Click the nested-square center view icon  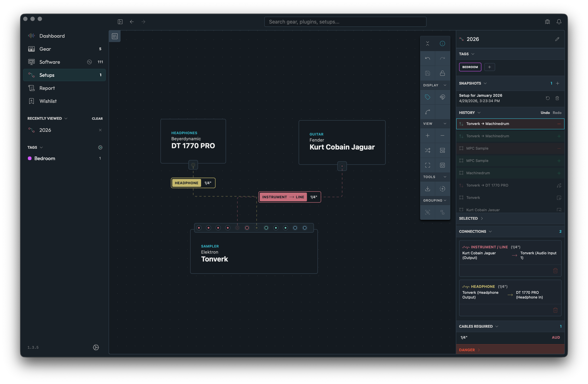442,165
